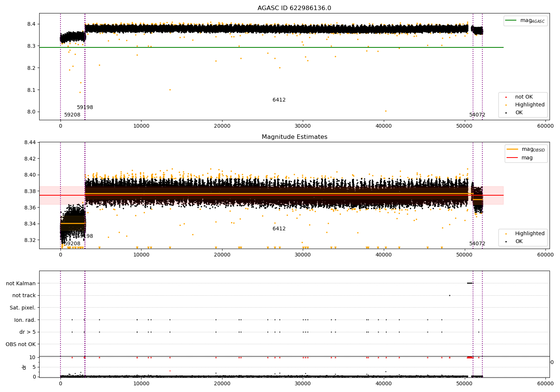Click the 'Sat. pixel.' row label
The height and width of the screenshot is (392, 560).
(x=22, y=308)
